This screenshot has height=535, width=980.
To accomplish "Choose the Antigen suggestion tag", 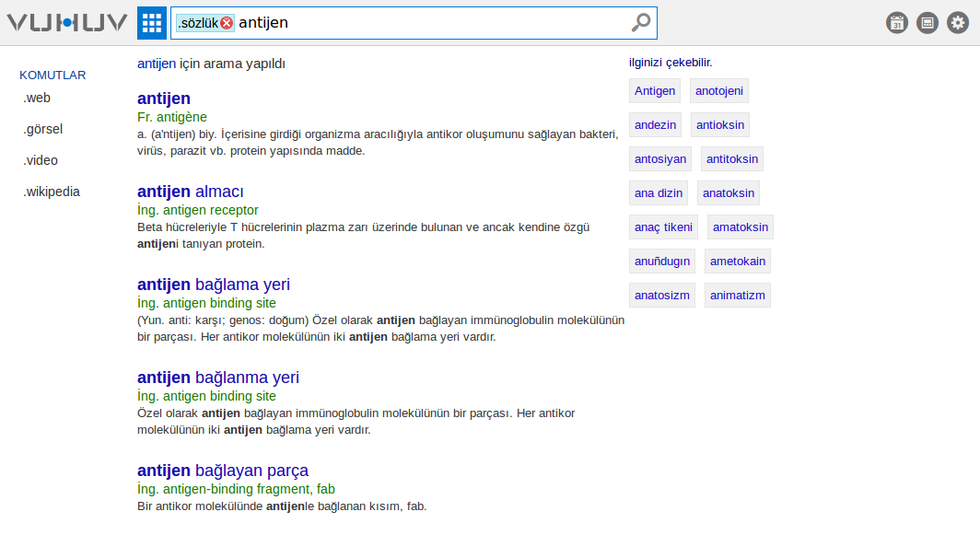I will pyautogui.click(x=655, y=90).
